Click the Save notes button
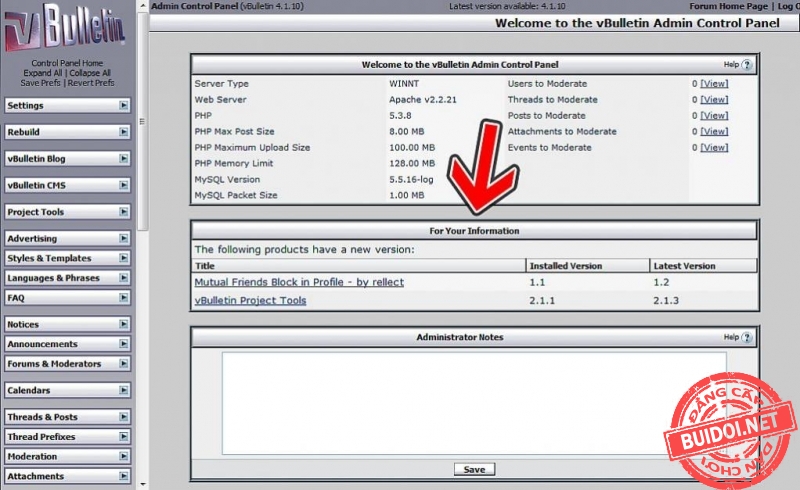 pos(474,469)
